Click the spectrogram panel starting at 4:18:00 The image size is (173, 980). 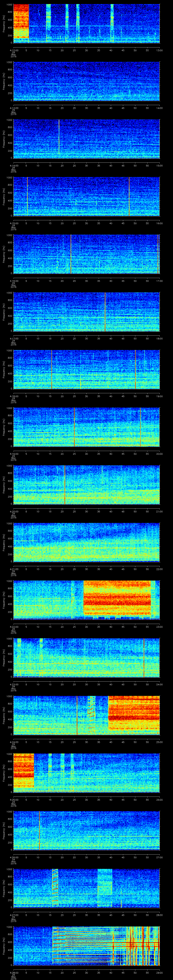point(86,369)
